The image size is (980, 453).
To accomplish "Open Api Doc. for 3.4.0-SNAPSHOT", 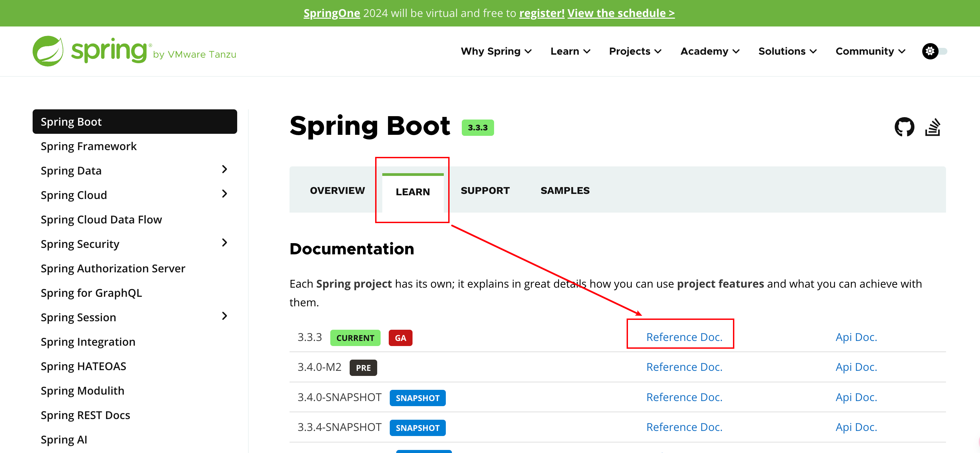I will [x=856, y=397].
